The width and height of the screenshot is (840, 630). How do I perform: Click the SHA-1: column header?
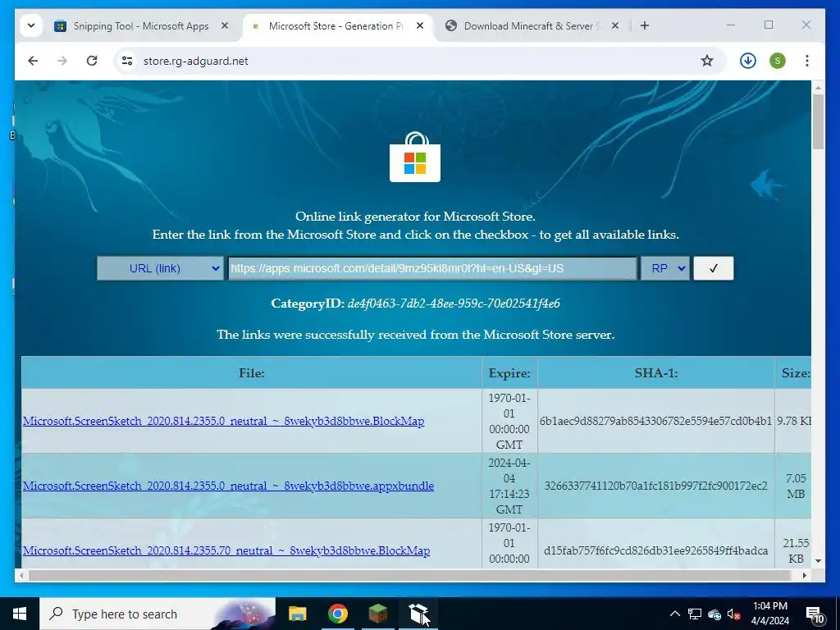[x=656, y=373]
